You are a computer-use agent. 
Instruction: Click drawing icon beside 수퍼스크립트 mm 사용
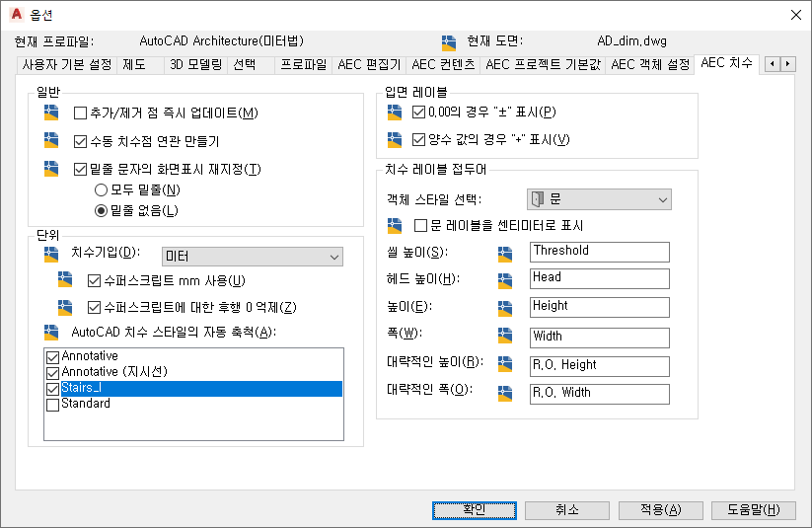(65, 280)
